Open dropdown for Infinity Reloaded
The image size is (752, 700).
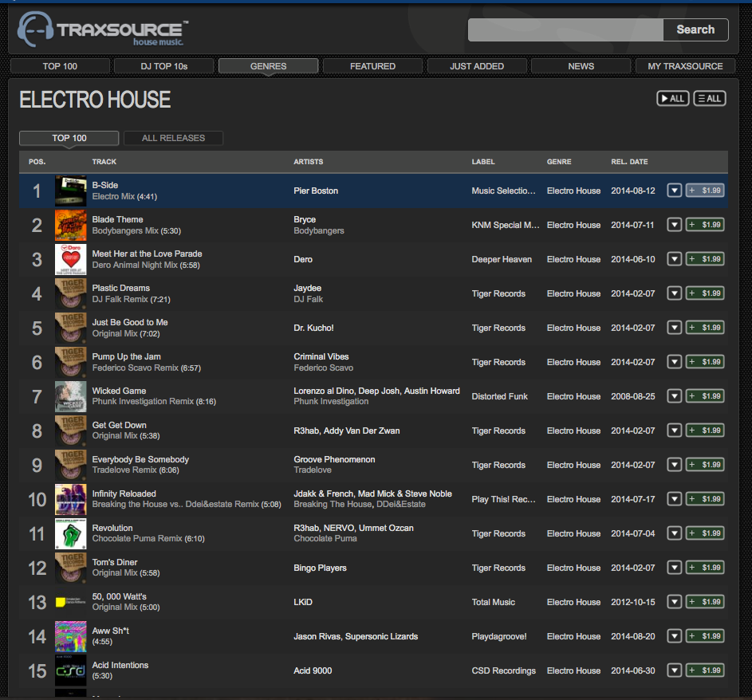675,498
